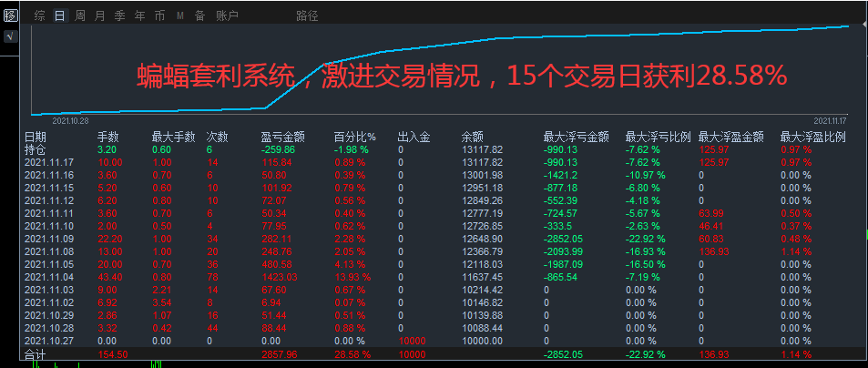This screenshot has width=868, height=368.
Task: Select the 2021.11.08 row date
Action: pos(47,251)
